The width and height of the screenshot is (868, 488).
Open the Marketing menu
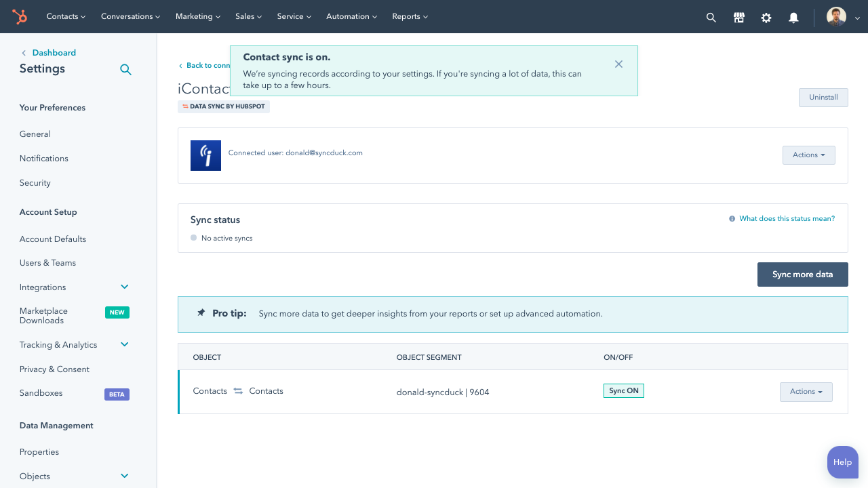pos(198,16)
